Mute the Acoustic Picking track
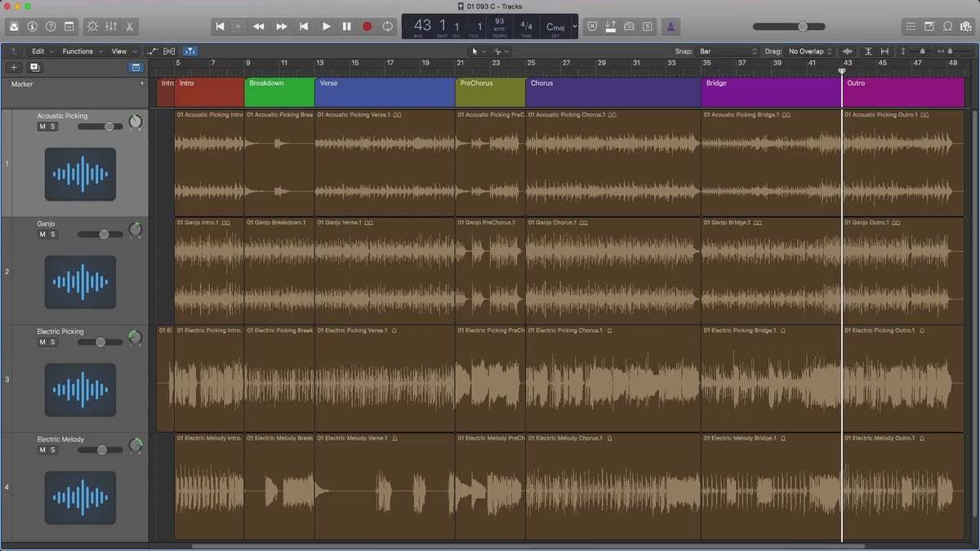Screen dimensions: 980x551 pyautogui.click(x=42, y=127)
